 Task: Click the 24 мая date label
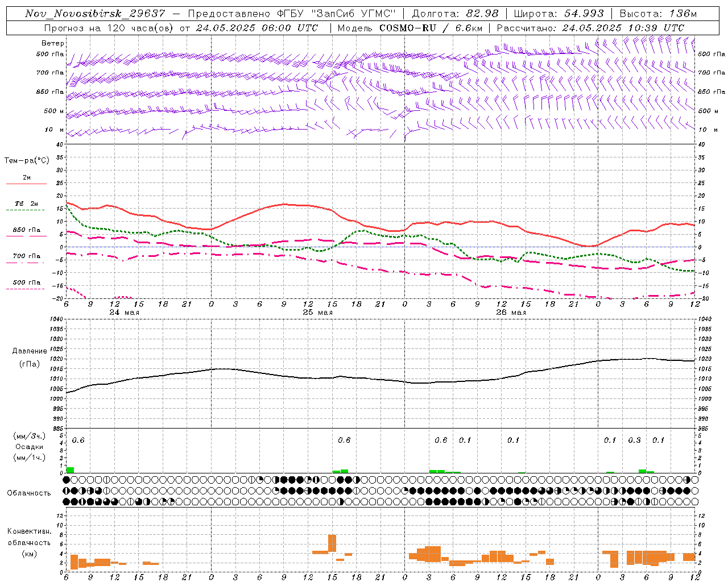click(x=124, y=313)
